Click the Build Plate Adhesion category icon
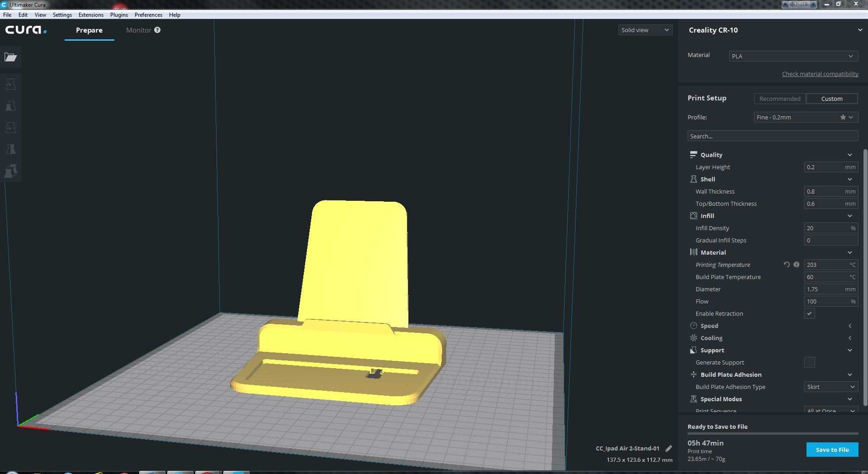868x474 pixels. pyautogui.click(x=693, y=374)
